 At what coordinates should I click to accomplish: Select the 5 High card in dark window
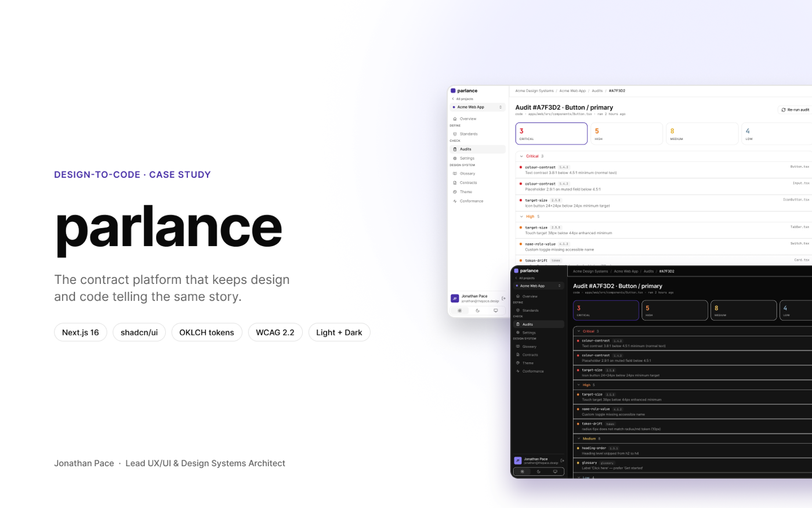[675, 310]
